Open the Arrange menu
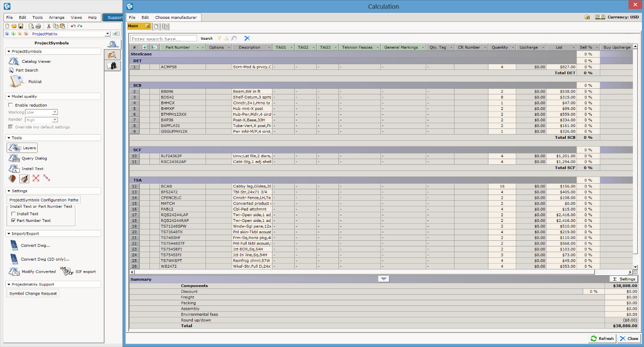Screen dimensions: 644x347 (x=57, y=17)
